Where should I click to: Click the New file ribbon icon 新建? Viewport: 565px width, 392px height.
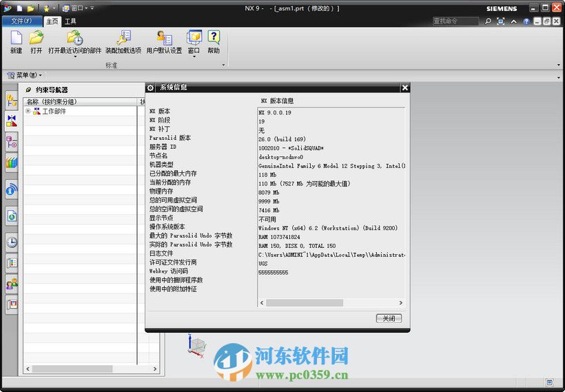point(17,42)
